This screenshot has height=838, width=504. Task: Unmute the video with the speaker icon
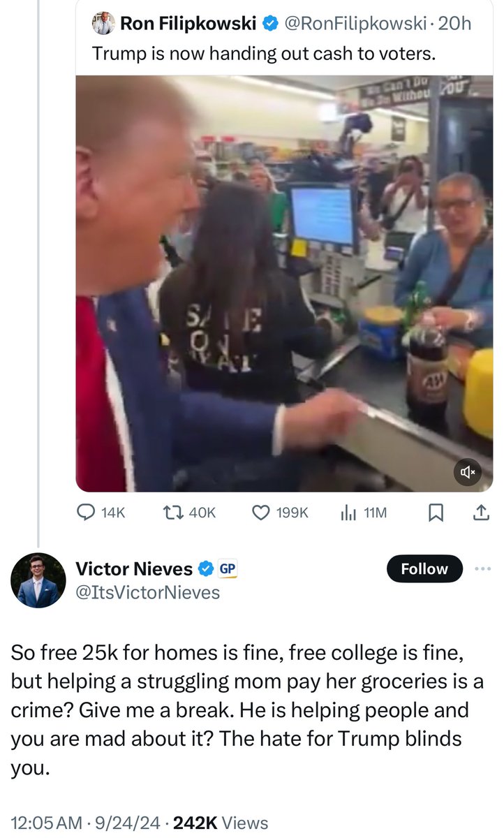(468, 473)
